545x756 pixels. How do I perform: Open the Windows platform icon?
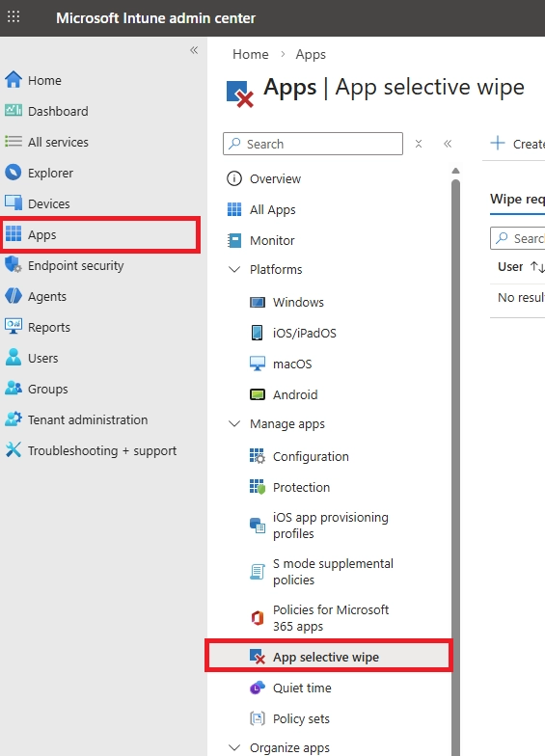click(x=258, y=303)
